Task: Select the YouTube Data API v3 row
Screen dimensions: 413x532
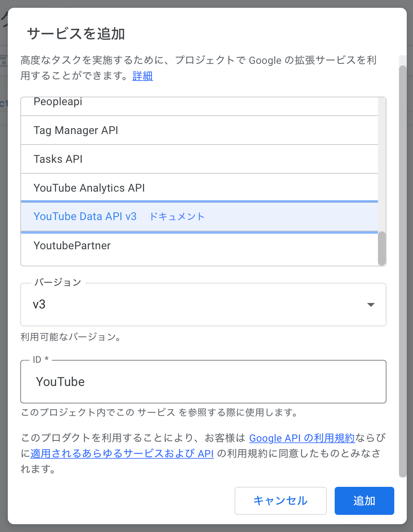Action: (199, 217)
